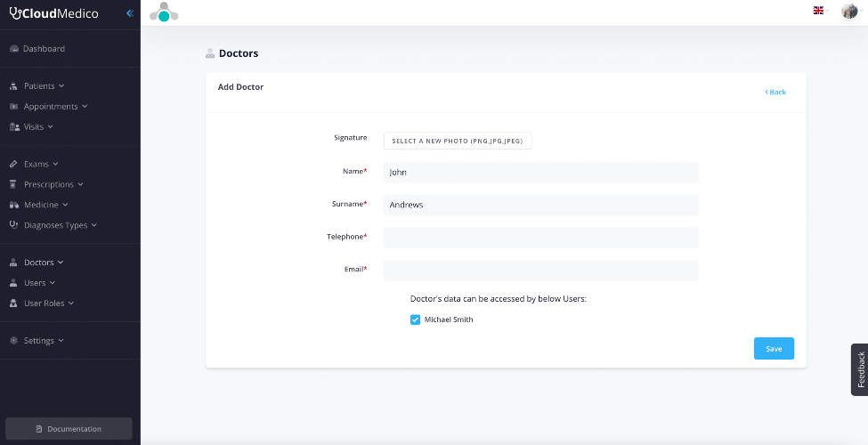Image resolution: width=868 pixels, height=445 pixels.
Task: Open Dashboard from the sidebar
Action: [x=44, y=49]
